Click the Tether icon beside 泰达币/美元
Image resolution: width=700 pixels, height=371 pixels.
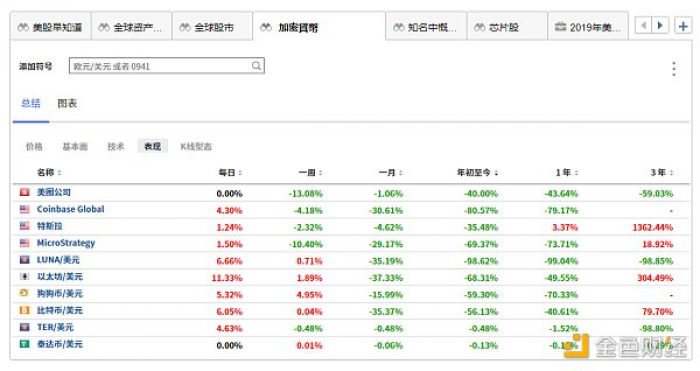[x=25, y=344]
